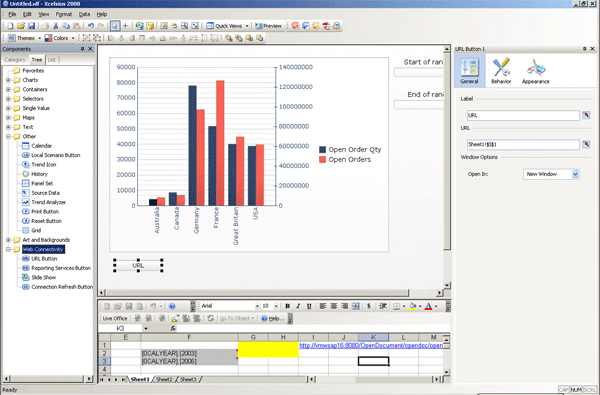Open the OpenDocument hyperlink in spreadsheet
This screenshot has width=600, height=395.
[x=371, y=346]
